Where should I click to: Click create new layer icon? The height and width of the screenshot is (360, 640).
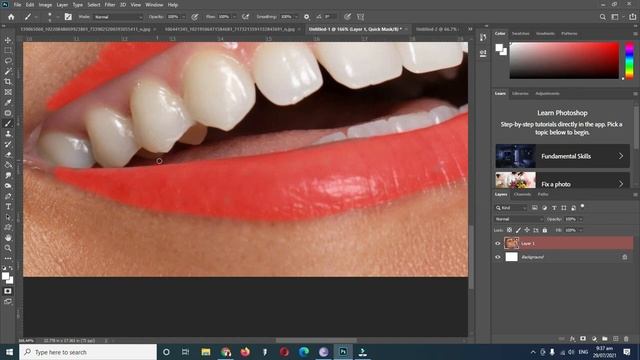[615, 339]
